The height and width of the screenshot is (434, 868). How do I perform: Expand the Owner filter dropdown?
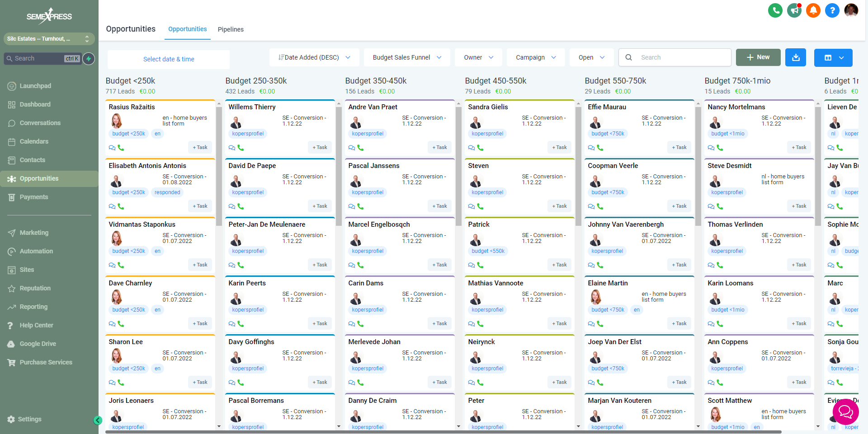click(478, 57)
